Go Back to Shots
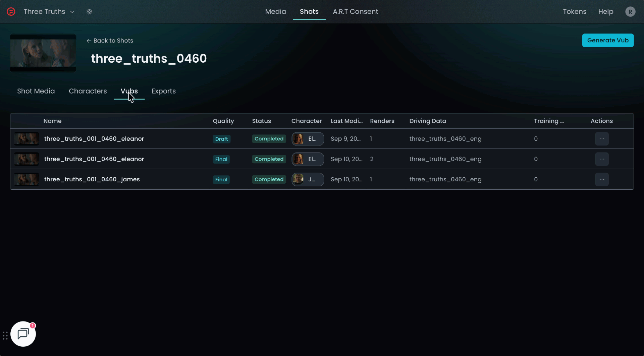The height and width of the screenshot is (356, 644). click(110, 41)
